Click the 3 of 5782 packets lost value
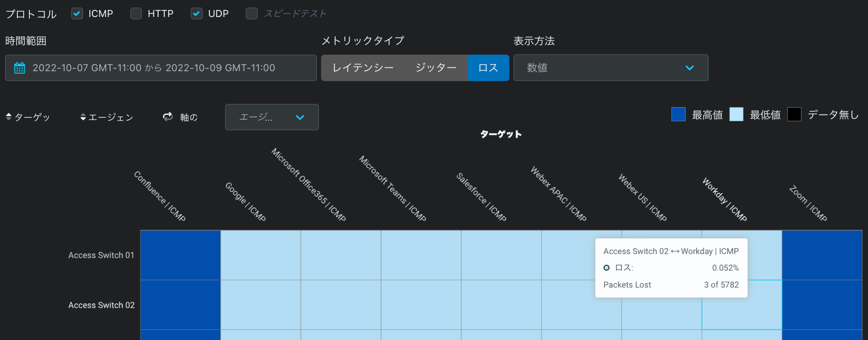The height and width of the screenshot is (340, 868). 721,285
